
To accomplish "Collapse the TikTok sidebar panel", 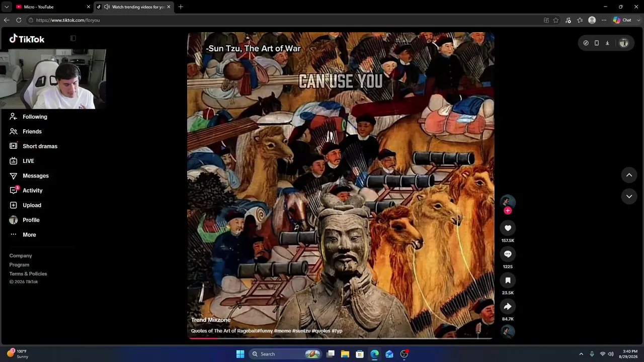I will [x=73, y=38].
